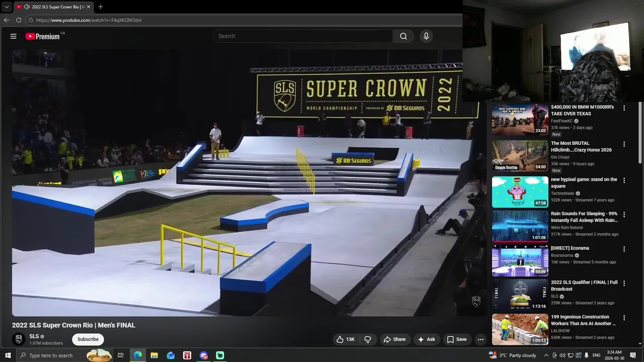Viewport: 644px width, 362px height.
Task: Open Microsoft Edge from the taskbar
Action: [x=137, y=355]
